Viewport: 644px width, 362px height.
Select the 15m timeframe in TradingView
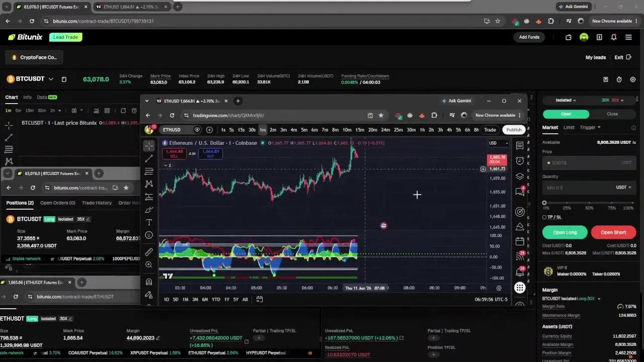click(360, 130)
